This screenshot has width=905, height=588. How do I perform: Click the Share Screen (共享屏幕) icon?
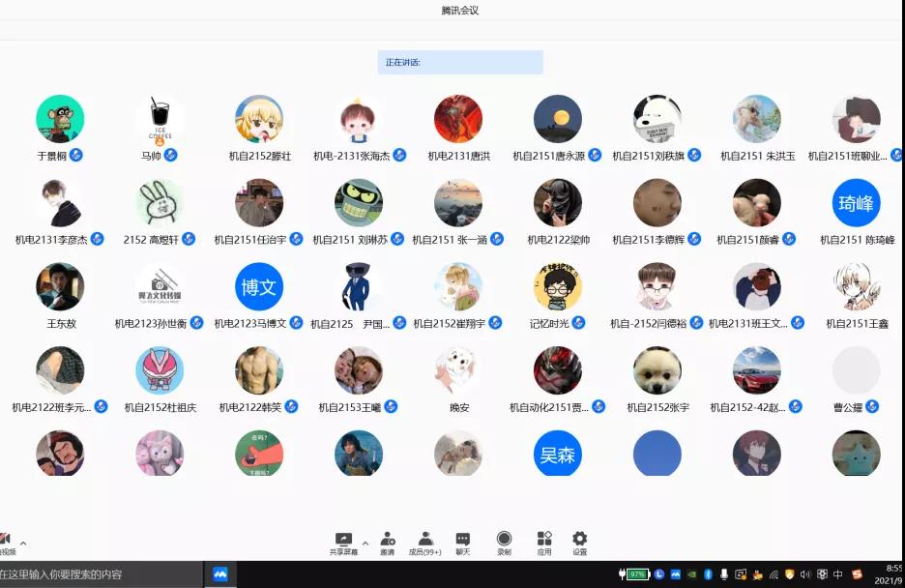343,539
